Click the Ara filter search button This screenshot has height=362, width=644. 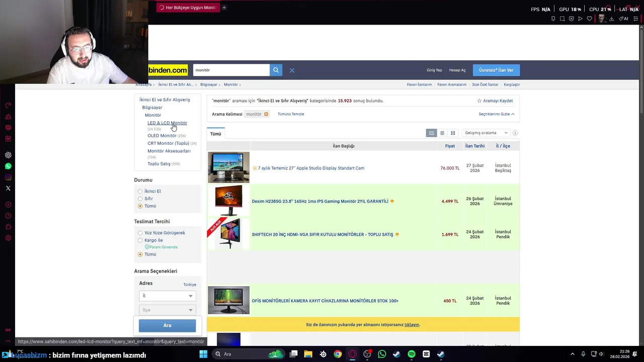click(167, 326)
